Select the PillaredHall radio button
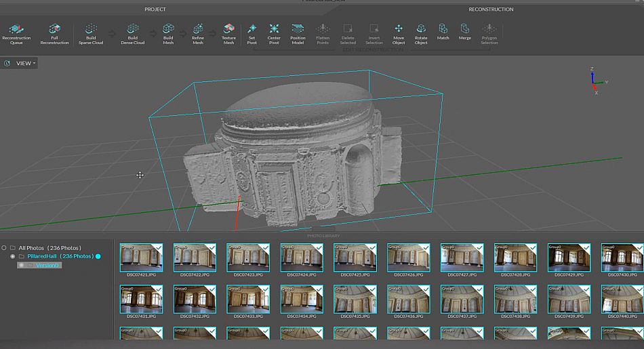 click(12, 257)
